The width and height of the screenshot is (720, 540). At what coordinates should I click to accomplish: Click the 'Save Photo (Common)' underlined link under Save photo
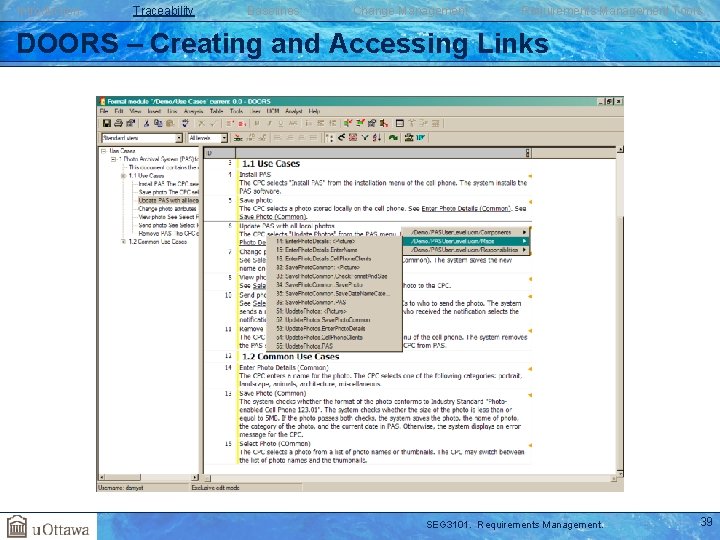(273, 217)
